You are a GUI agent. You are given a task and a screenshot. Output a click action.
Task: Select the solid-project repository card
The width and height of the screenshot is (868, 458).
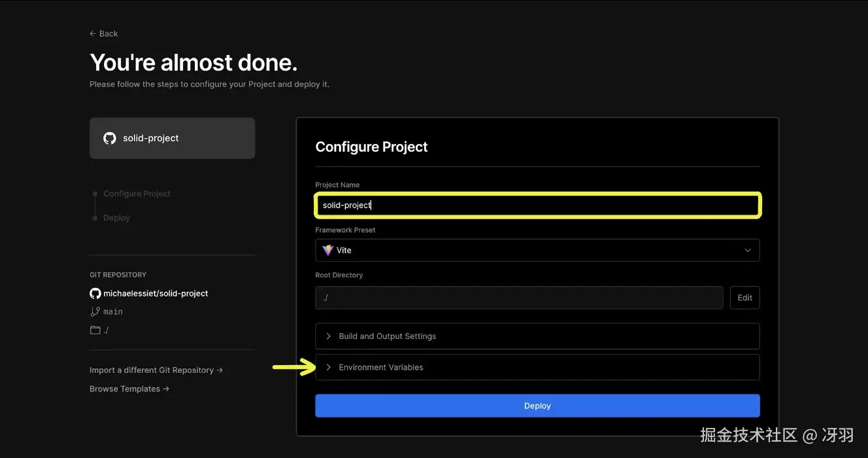(172, 138)
